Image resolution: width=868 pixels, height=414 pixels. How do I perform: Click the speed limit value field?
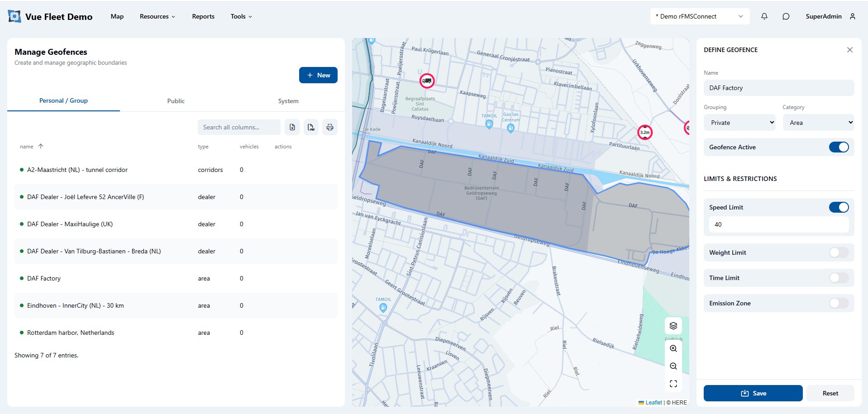(779, 224)
